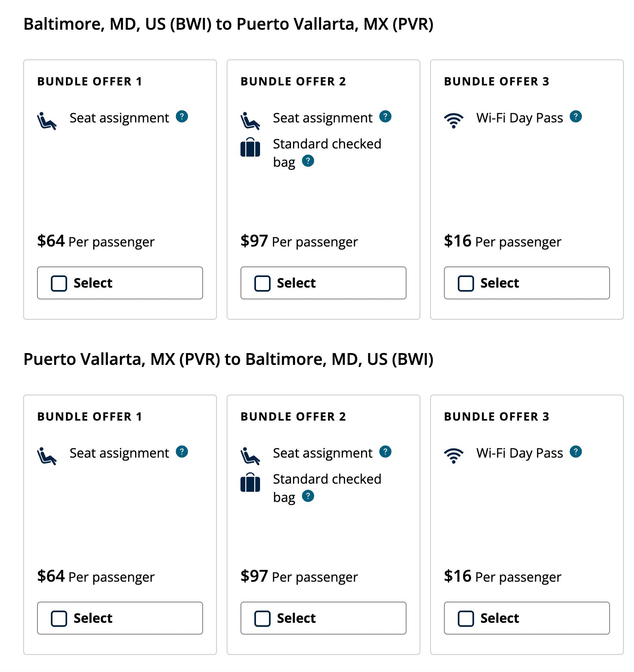Click the return Bundle 2 seat icon
The width and height of the screenshot is (634, 672).
pos(250,456)
